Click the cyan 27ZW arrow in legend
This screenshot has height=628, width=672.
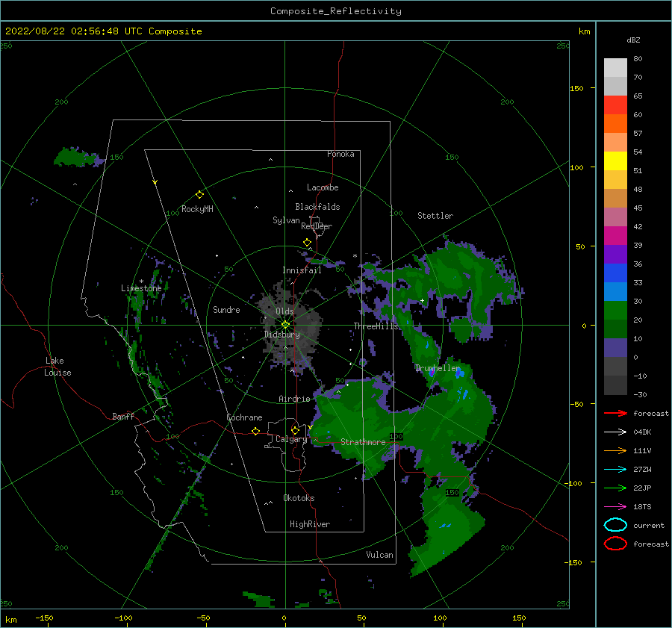615,470
